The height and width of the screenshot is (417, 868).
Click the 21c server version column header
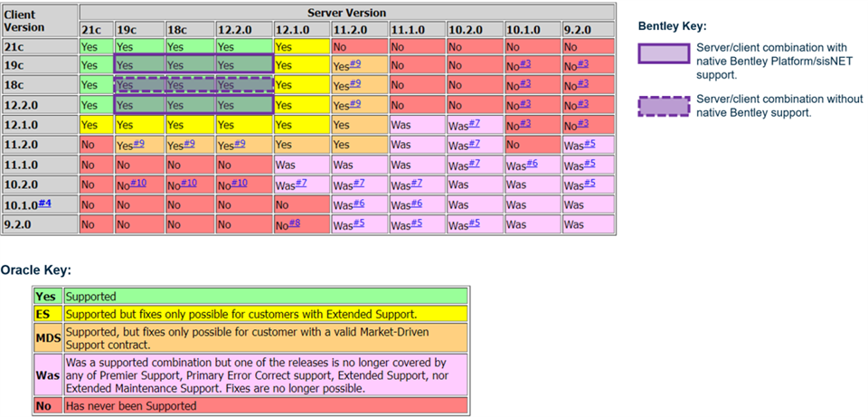(x=96, y=29)
